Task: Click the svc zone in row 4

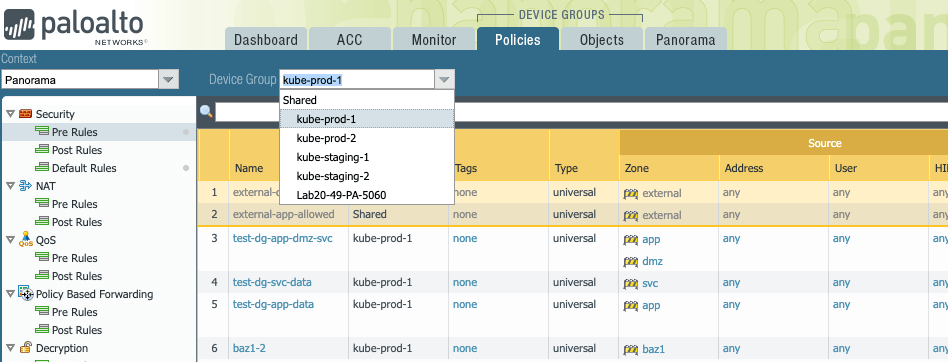Action: tap(650, 283)
